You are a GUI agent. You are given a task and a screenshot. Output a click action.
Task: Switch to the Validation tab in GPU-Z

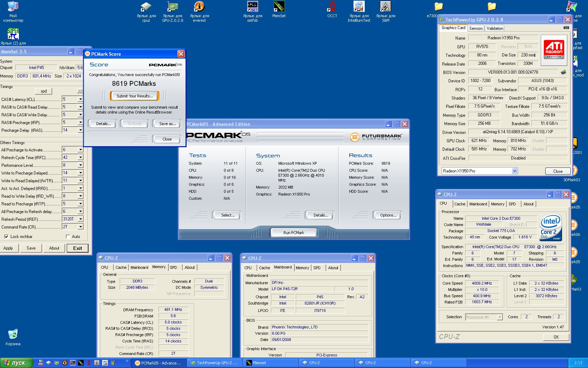495,28
